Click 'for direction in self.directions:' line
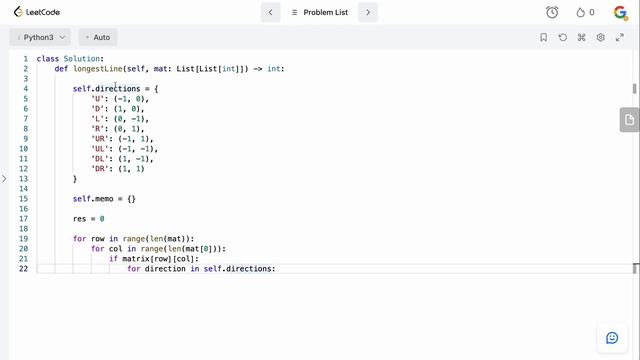 pyautogui.click(x=201, y=269)
